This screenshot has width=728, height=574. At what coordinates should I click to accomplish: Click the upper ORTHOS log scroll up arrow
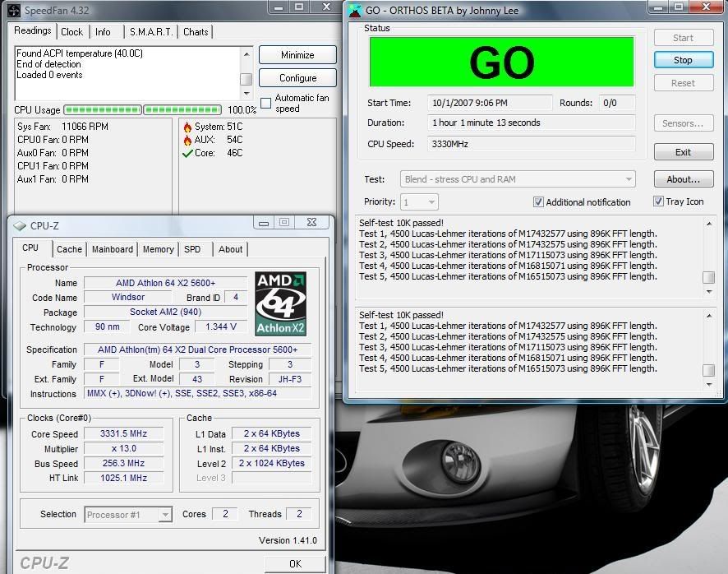[x=709, y=224]
